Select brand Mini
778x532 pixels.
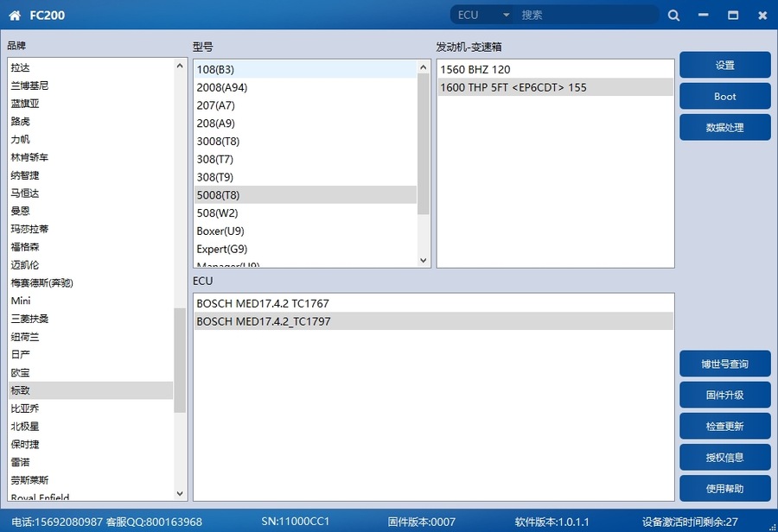tap(91, 301)
